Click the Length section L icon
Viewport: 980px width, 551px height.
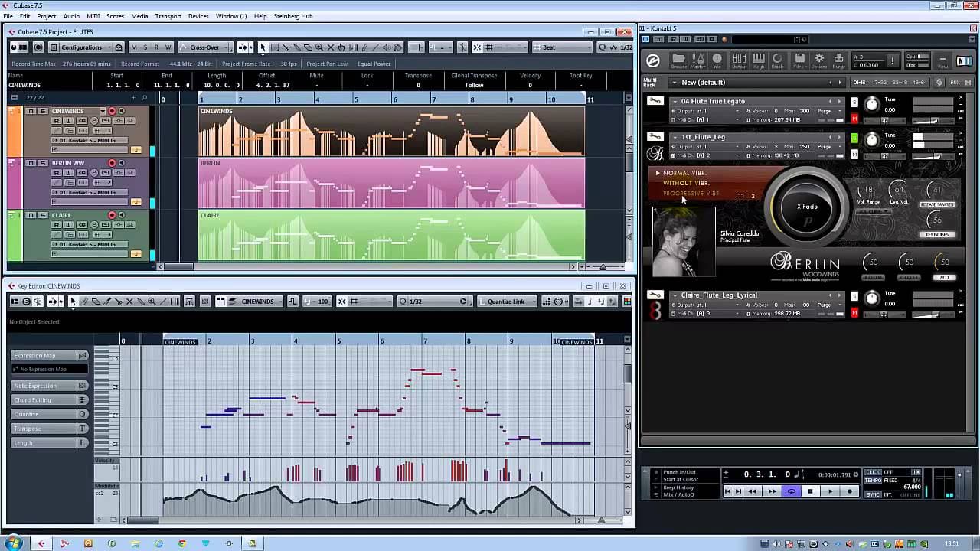tap(82, 443)
